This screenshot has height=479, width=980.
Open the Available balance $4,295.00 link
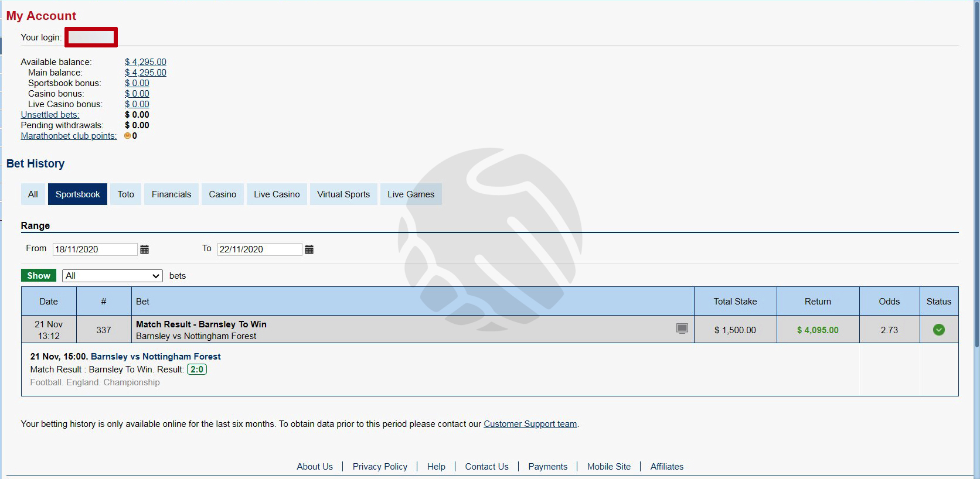(145, 62)
